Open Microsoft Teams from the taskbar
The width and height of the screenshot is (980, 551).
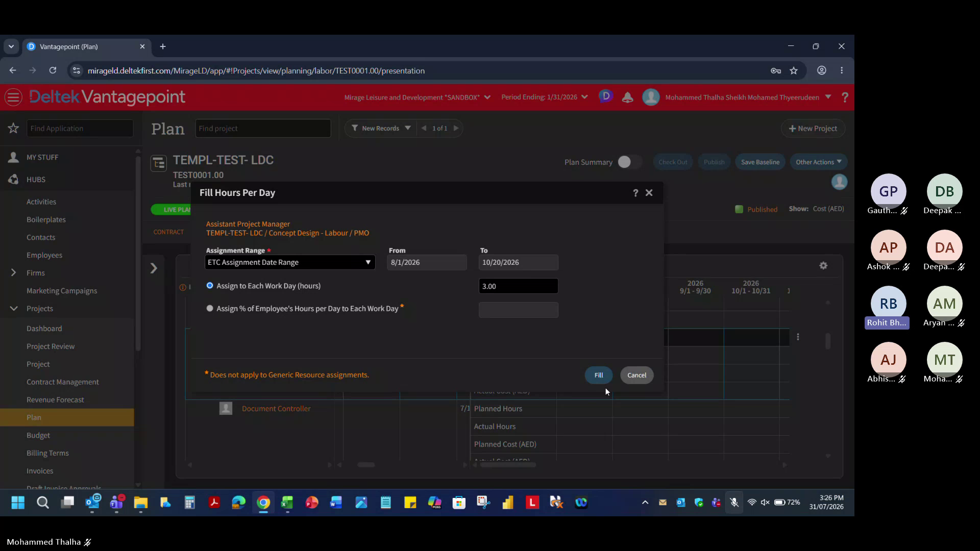[116, 503]
